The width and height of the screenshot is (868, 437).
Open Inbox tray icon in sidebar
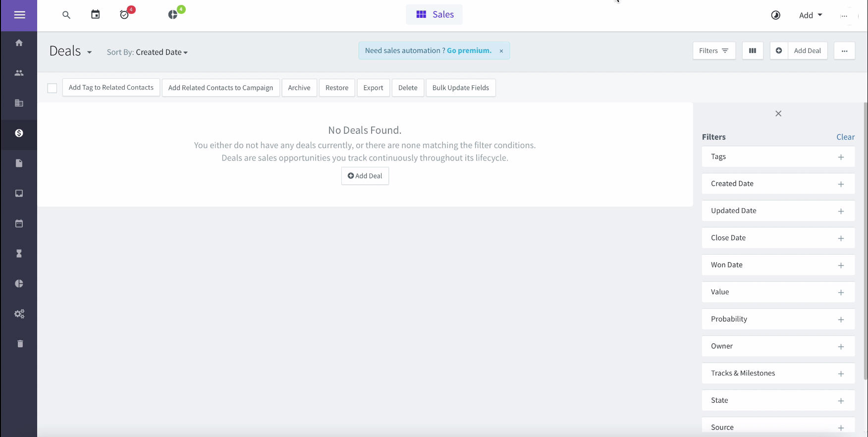19,193
